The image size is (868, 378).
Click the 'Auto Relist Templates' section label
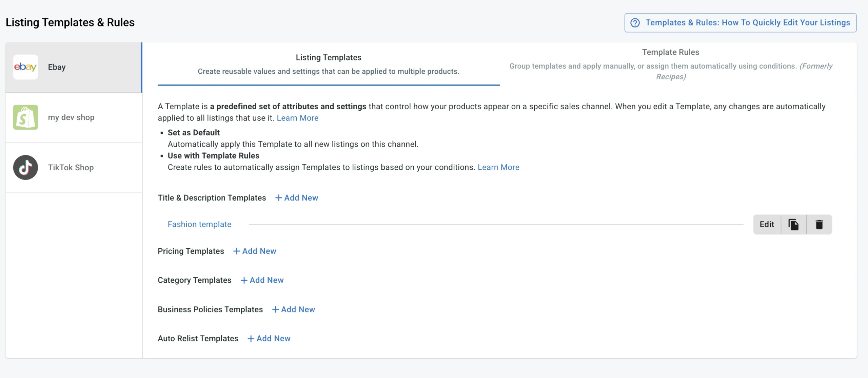[198, 339]
